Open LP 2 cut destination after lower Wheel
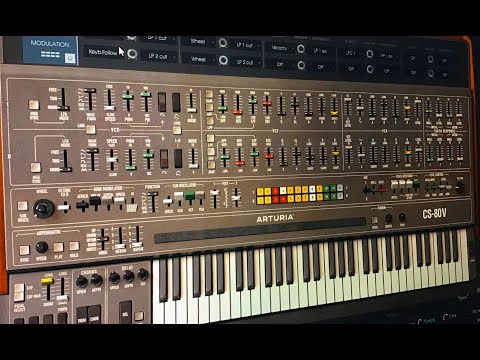The width and height of the screenshot is (480, 360). pos(246,62)
